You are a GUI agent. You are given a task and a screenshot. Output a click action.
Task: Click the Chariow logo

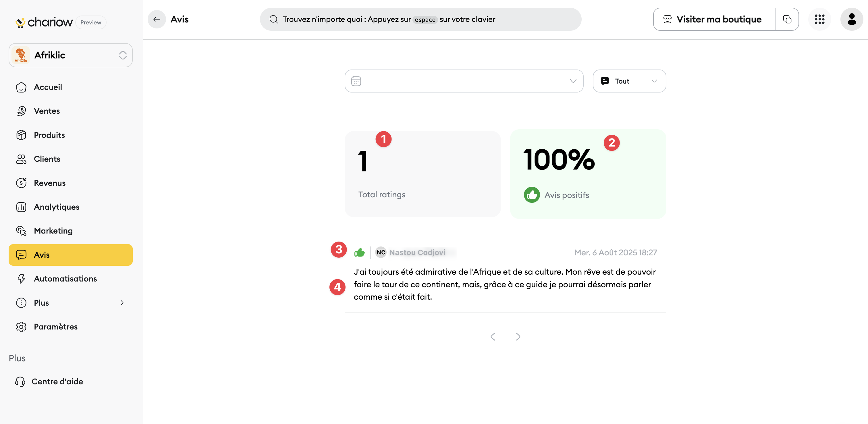pyautogui.click(x=44, y=22)
